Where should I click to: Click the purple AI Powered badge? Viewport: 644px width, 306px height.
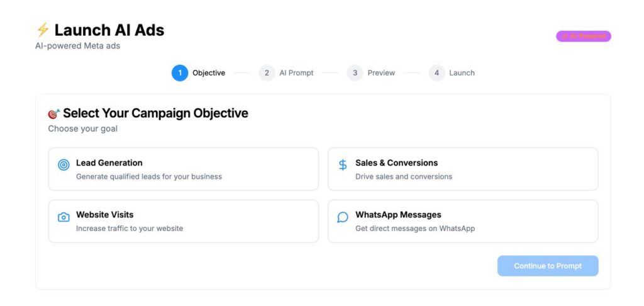click(x=583, y=37)
